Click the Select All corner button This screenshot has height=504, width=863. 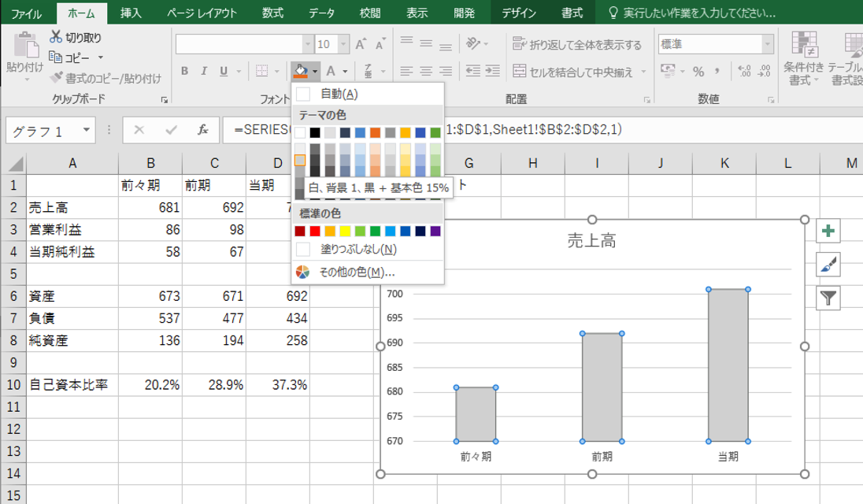14,163
